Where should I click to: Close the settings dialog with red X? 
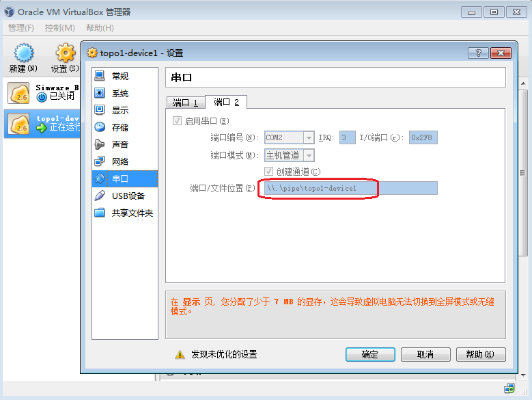point(501,53)
